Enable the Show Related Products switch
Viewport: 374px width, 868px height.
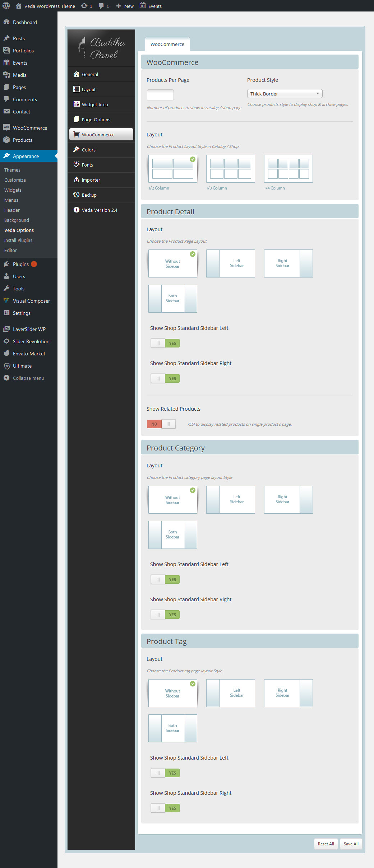pos(161,424)
